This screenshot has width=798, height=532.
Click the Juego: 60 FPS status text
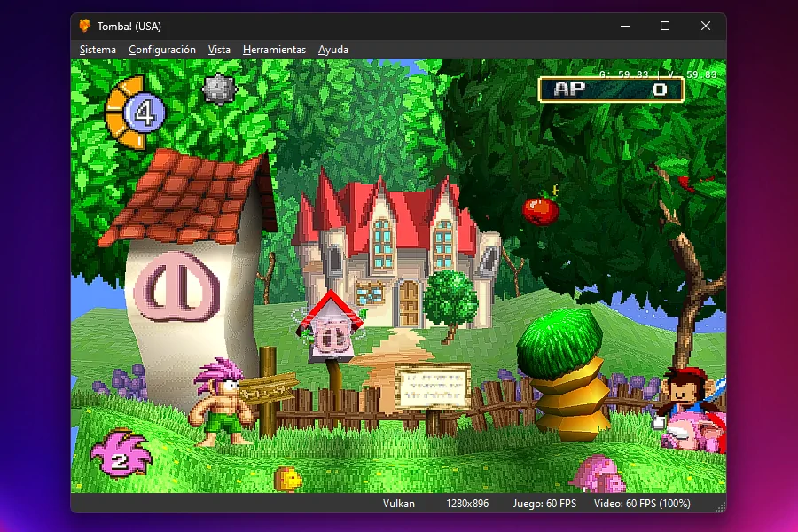pos(544,504)
